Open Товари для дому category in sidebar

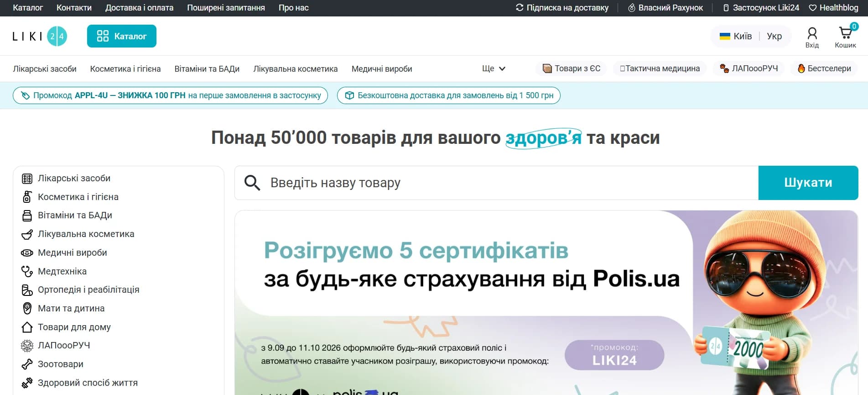74,327
